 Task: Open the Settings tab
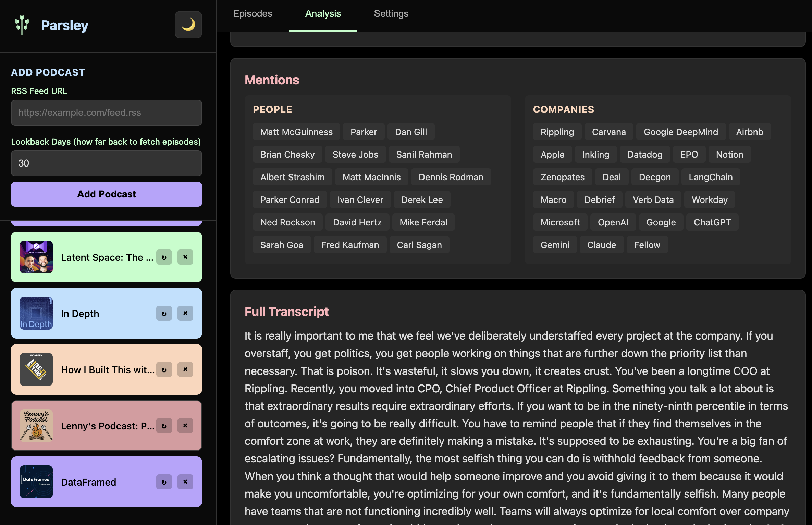391,14
